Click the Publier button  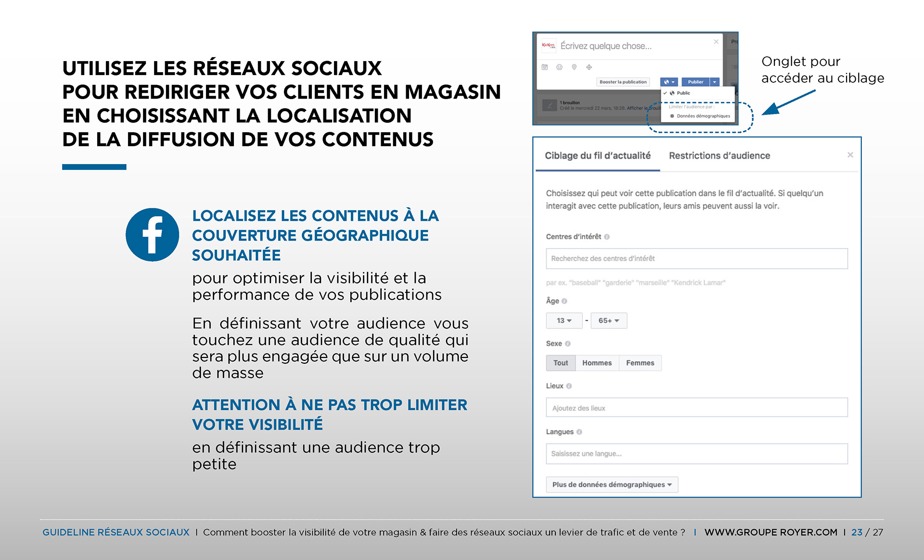pyautogui.click(x=695, y=82)
